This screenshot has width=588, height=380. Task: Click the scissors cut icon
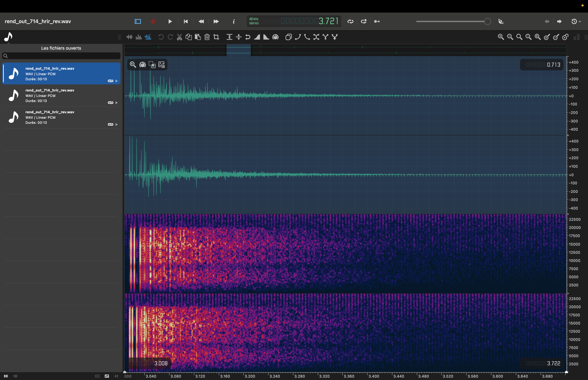coord(179,37)
